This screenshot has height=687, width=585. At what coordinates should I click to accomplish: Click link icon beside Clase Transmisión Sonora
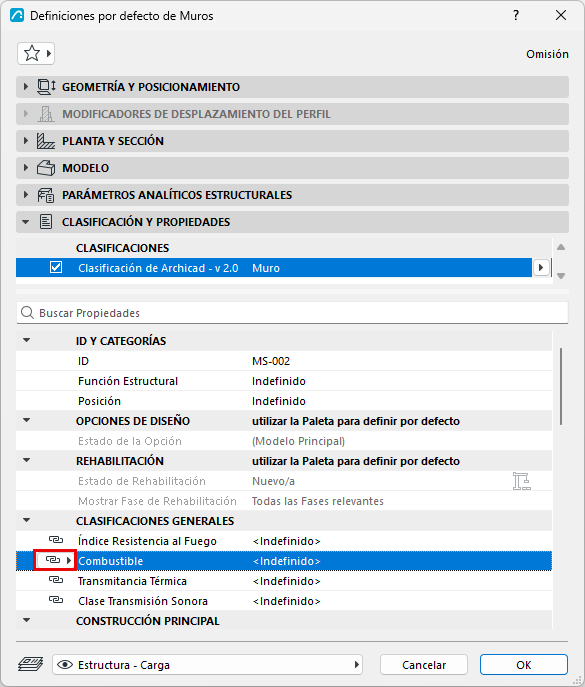[56, 600]
